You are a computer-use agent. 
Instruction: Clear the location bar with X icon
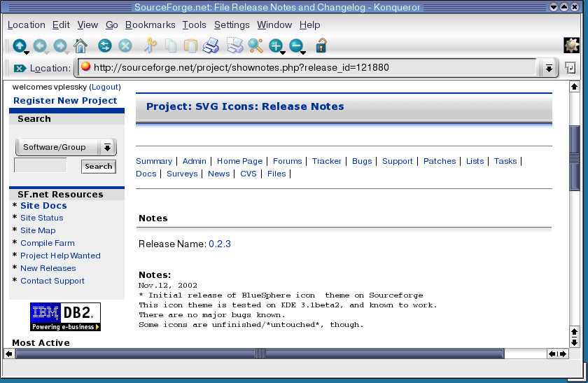pyautogui.click(x=20, y=69)
